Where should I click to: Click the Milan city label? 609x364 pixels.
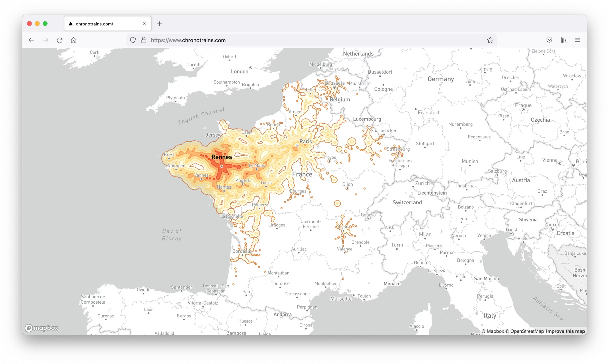(425, 234)
